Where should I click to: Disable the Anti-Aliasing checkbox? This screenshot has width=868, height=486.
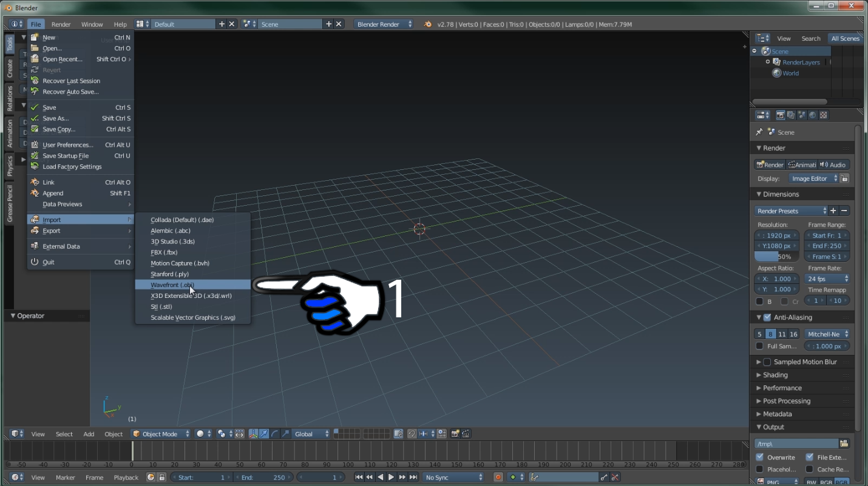tap(767, 317)
